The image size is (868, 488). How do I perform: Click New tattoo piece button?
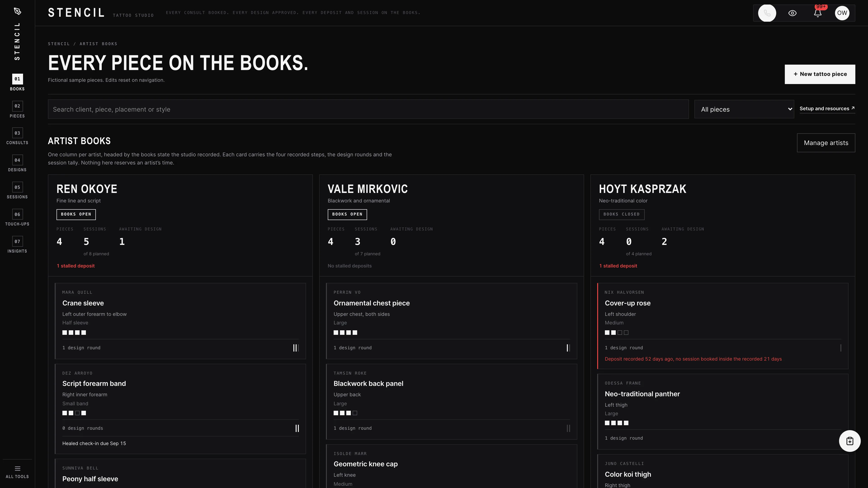click(x=819, y=74)
